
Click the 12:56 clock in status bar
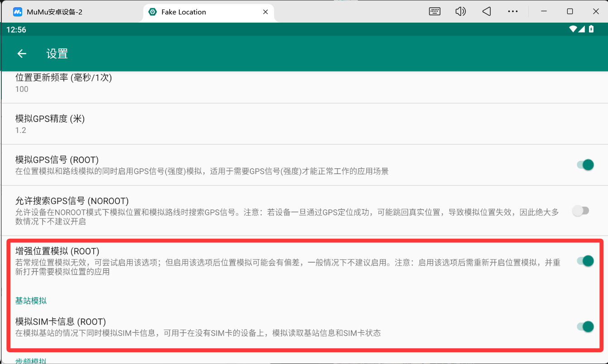16,30
